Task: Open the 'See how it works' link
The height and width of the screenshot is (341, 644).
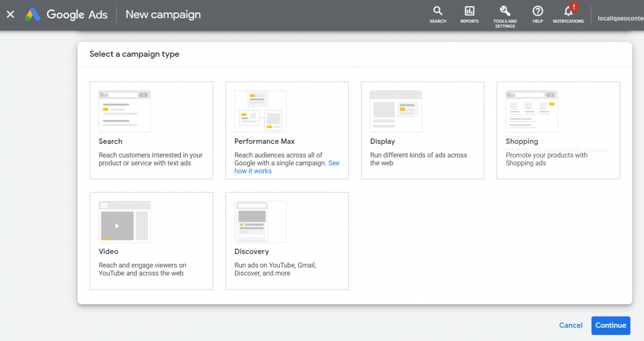Action: click(x=253, y=171)
